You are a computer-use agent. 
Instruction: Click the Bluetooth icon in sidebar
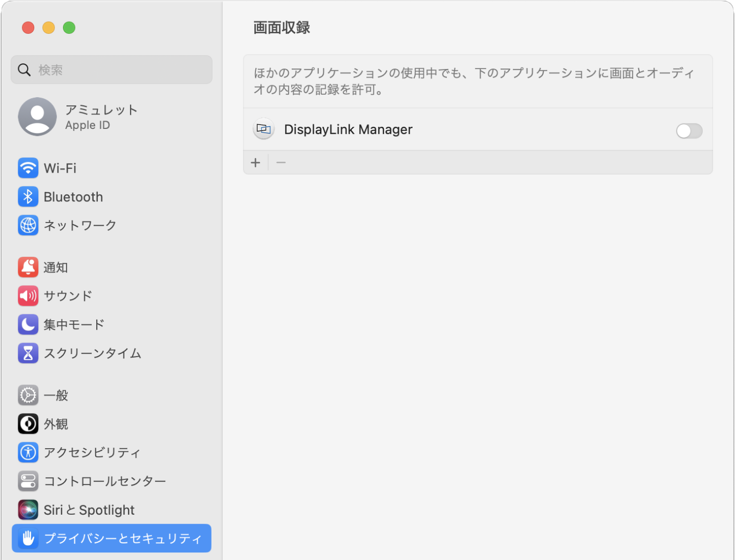[28, 196]
